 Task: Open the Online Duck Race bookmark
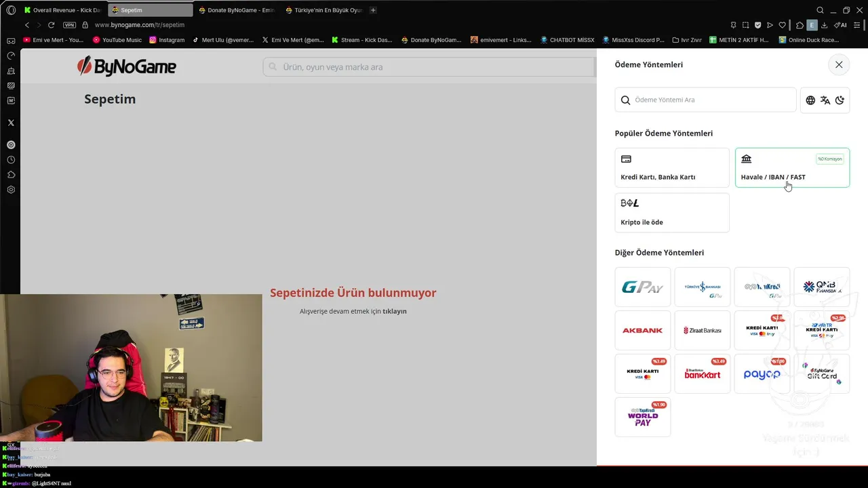(x=809, y=40)
